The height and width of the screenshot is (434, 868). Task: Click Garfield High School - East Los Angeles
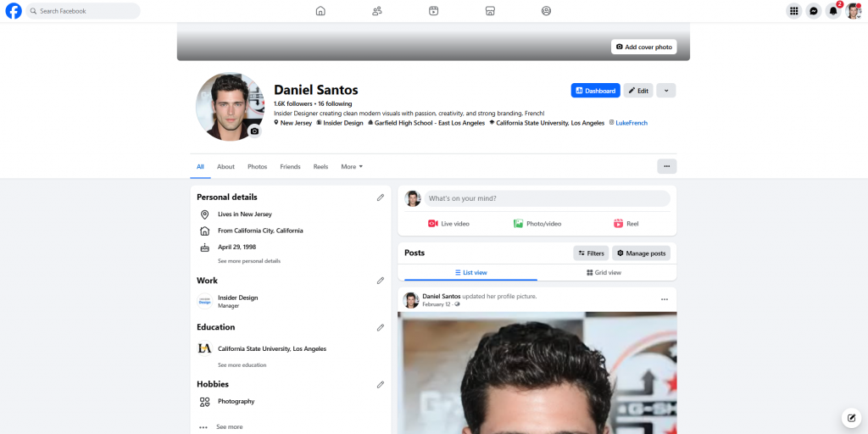point(430,123)
